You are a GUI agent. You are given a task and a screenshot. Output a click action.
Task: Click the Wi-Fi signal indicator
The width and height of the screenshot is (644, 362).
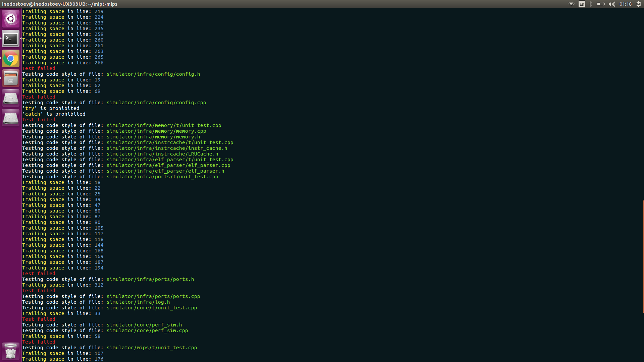(571, 4)
